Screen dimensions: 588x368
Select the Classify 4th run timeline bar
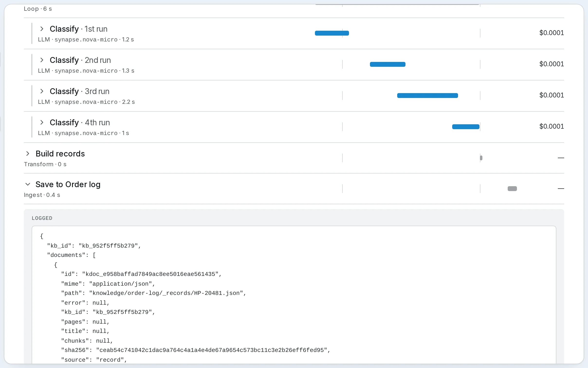(x=466, y=127)
